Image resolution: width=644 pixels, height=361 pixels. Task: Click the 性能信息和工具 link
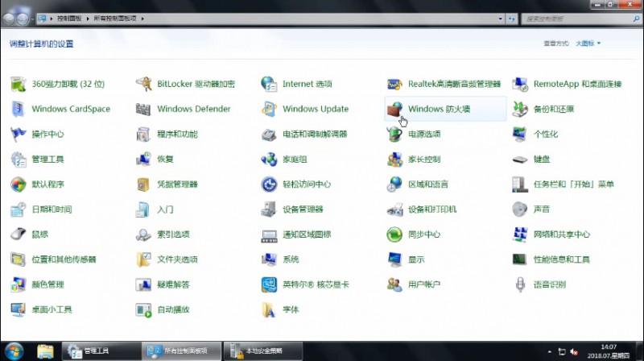tap(561, 259)
